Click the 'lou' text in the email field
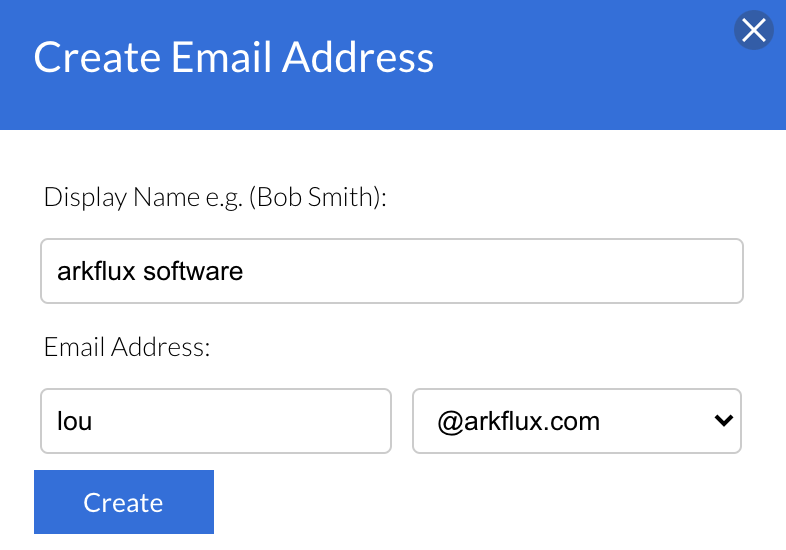Image resolution: width=786 pixels, height=550 pixels. pyautogui.click(x=75, y=421)
